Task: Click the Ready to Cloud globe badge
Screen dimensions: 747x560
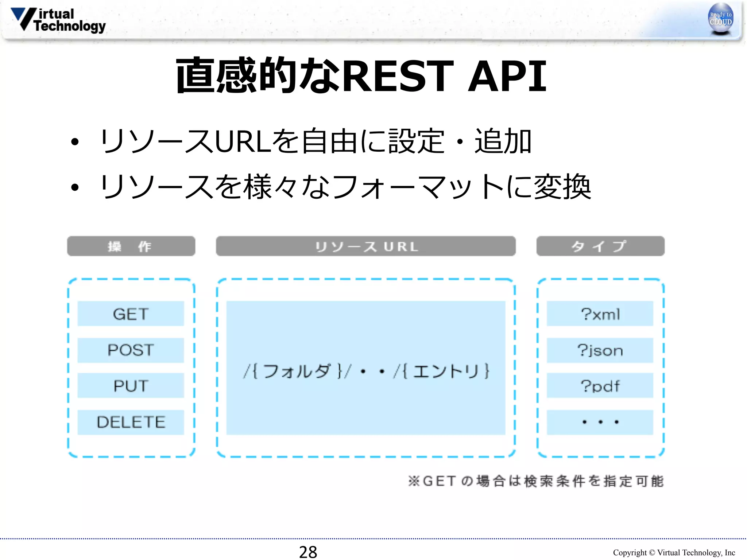Action: tap(720, 19)
